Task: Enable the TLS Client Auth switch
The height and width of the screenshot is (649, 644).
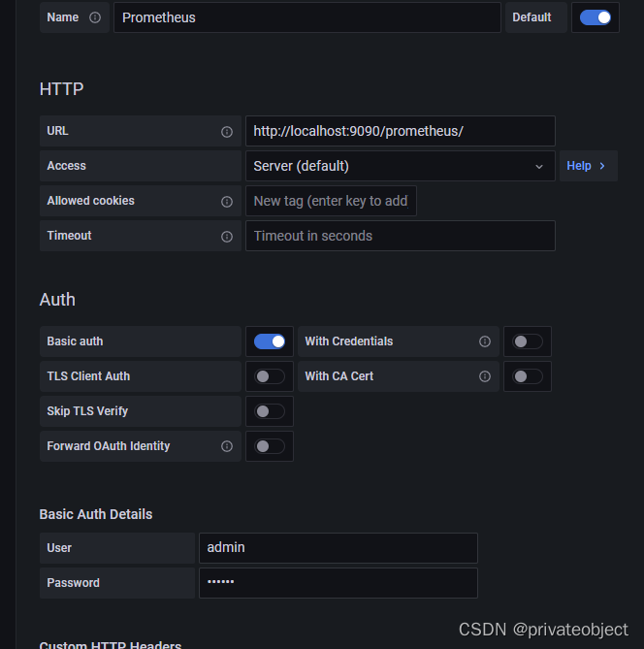Action: coord(270,376)
